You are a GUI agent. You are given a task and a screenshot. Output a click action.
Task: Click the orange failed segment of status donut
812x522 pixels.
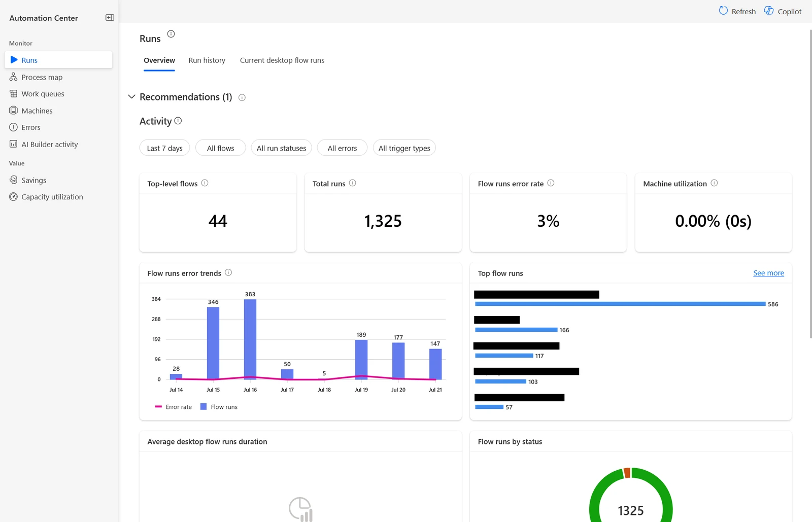(627, 473)
